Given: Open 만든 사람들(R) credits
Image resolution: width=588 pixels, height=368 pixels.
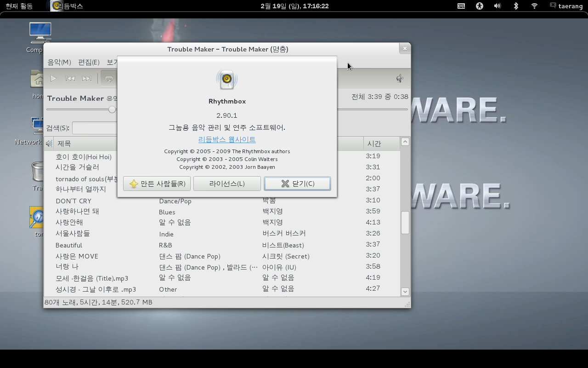Looking at the screenshot, I should click(x=157, y=184).
